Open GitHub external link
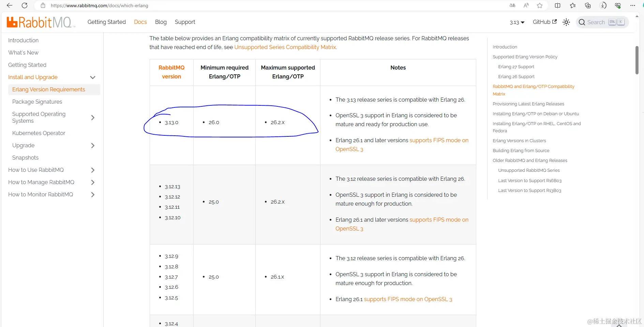 544,22
